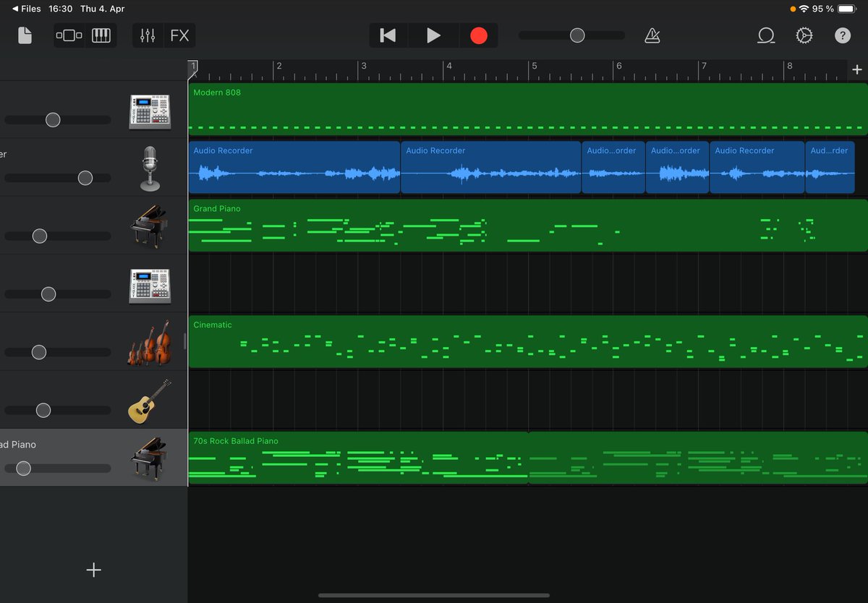The image size is (868, 603).
Task: Click bar 8 on the ruler
Action: [x=789, y=67]
